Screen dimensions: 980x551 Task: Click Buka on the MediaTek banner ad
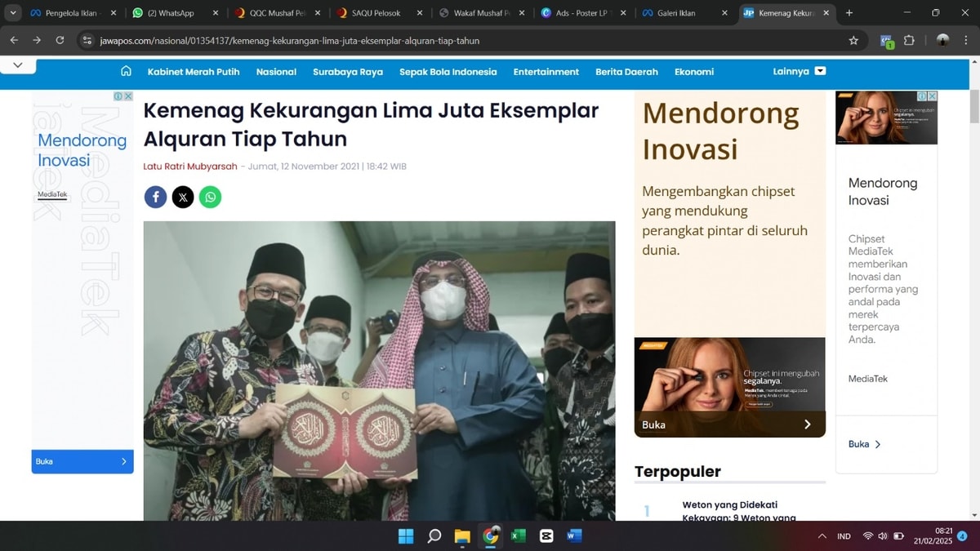729,424
